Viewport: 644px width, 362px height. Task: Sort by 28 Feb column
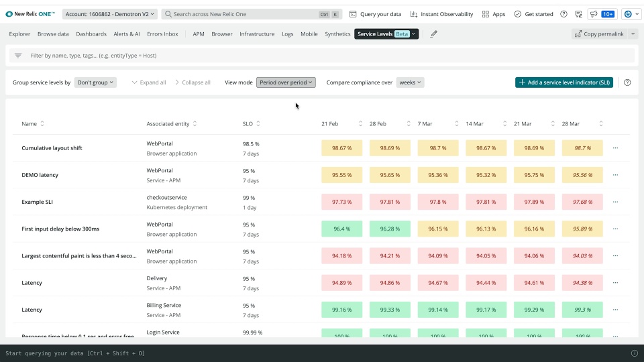coord(409,123)
